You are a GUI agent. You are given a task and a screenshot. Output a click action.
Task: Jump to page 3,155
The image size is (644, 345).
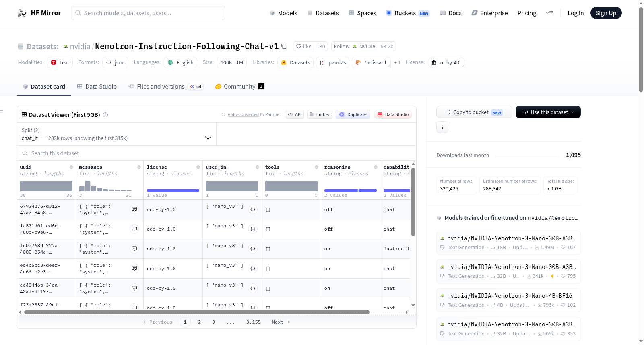254,322
